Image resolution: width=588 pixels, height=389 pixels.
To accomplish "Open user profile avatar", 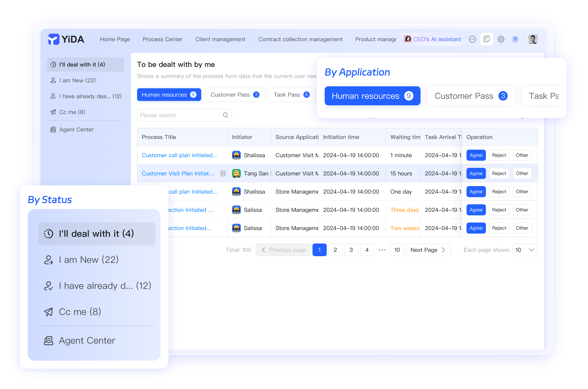I will 533,39.
